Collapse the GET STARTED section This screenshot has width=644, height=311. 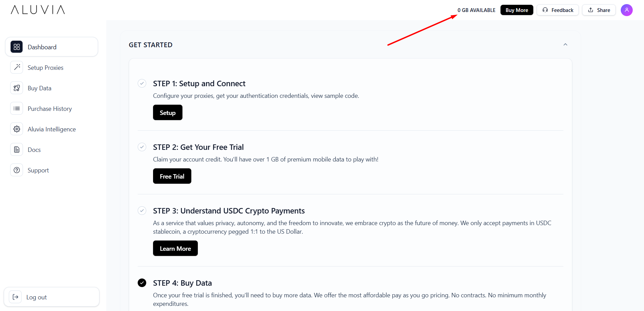tap(565, 44)
